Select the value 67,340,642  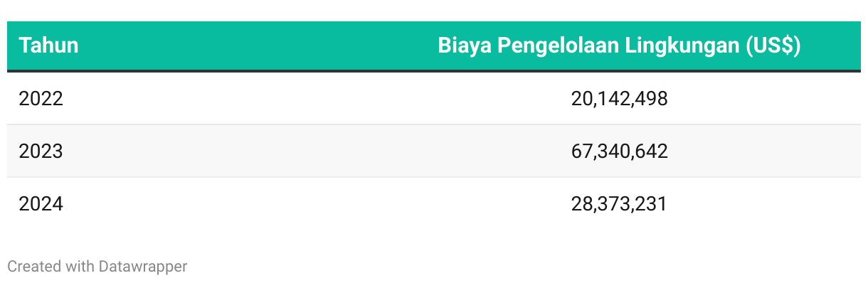(x=619, y=151)
